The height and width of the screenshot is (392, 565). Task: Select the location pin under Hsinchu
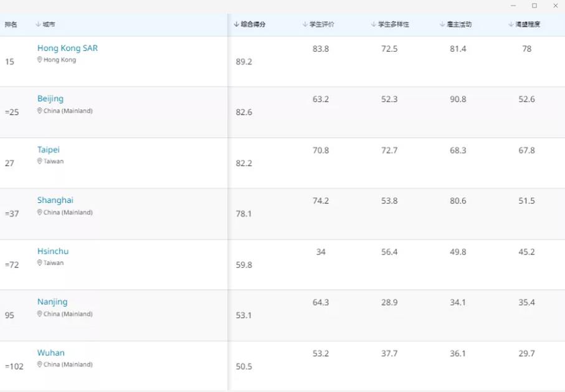(x=40, y=263)
